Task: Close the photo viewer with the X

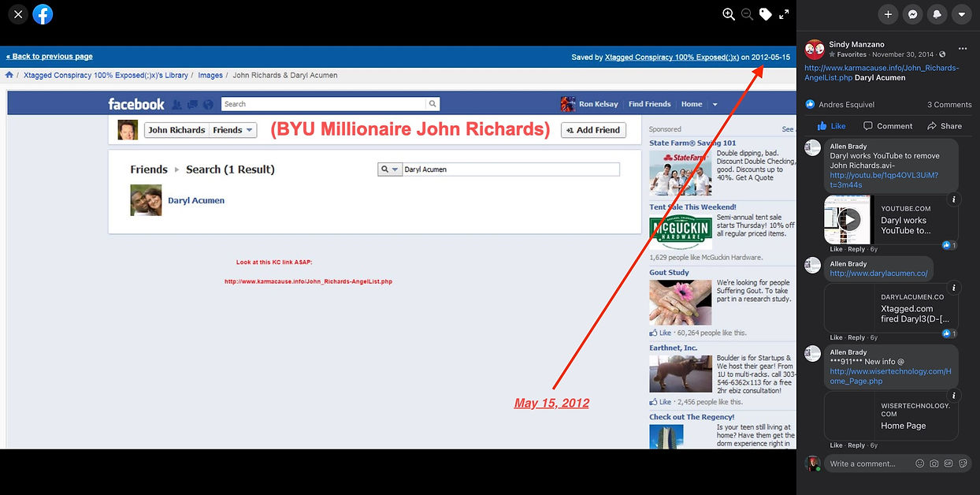Action: click(x=18, y=14)
